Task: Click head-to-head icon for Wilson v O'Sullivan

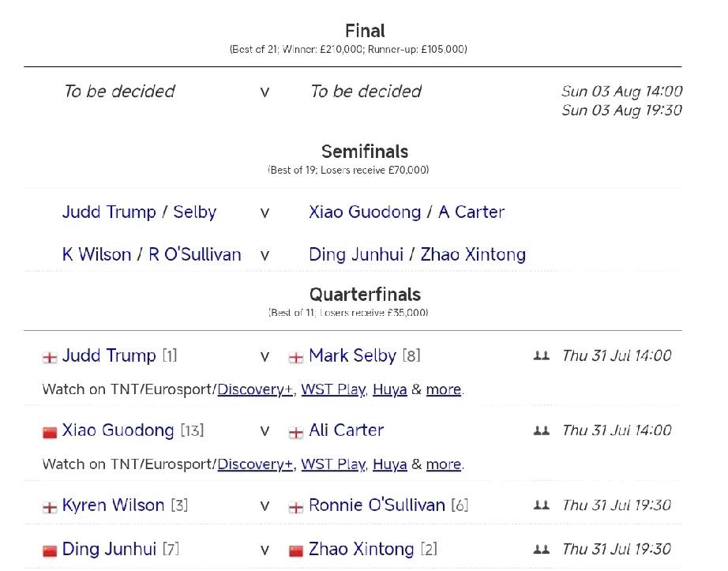Action: [542, 505]
